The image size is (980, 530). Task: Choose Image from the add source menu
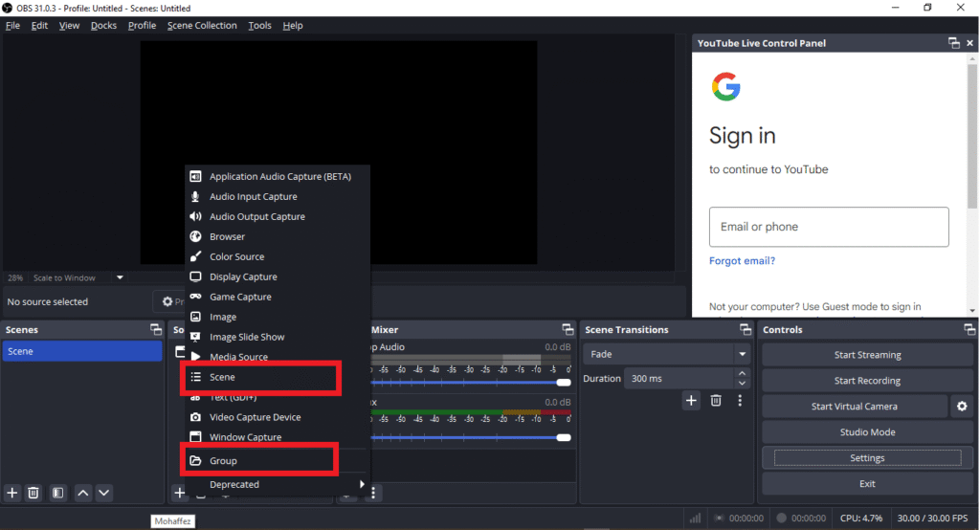tap(277, 317)
